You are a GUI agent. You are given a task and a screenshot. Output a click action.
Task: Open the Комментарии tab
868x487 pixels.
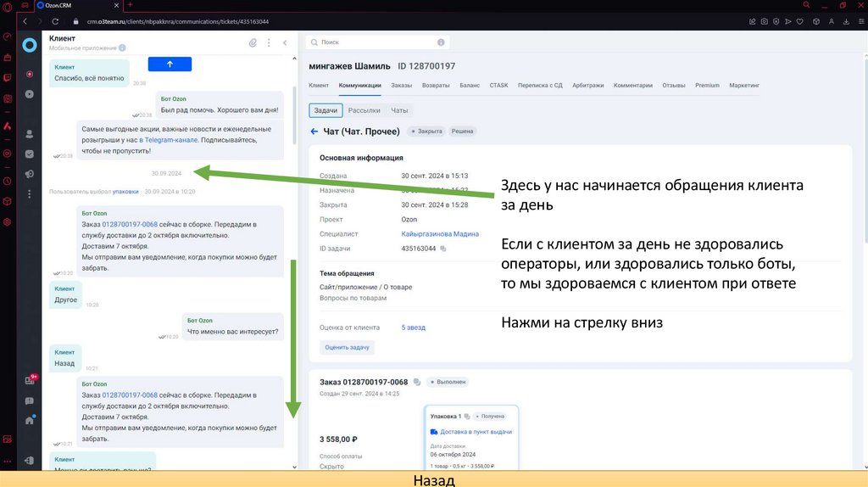632,86
